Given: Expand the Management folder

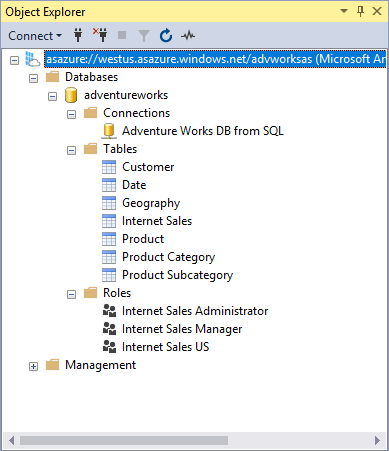Looking at the screenshot, I should coord(33,367).
